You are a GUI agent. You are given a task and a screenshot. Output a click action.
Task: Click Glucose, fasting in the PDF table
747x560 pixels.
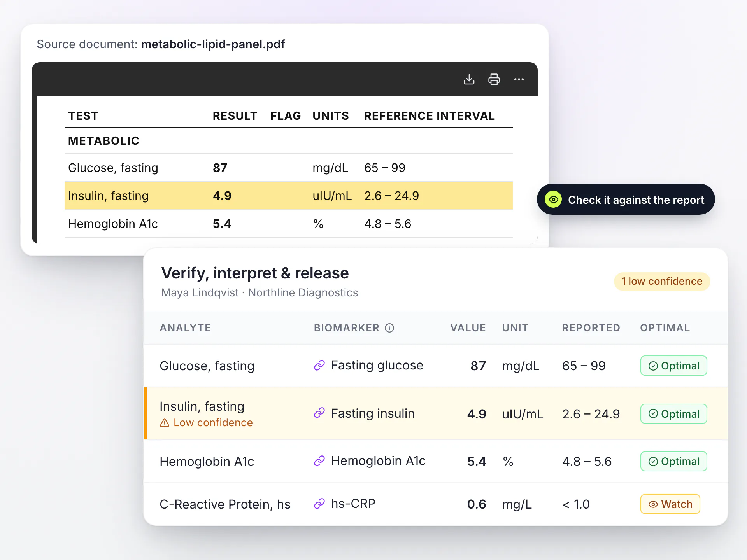(113, 168)
